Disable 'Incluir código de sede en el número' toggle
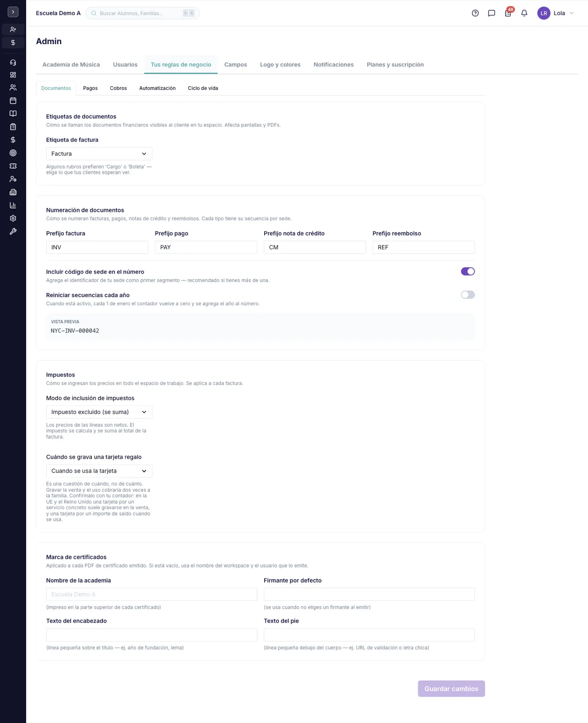The width and height of the screenshot is (588, 723). (468, 272)
